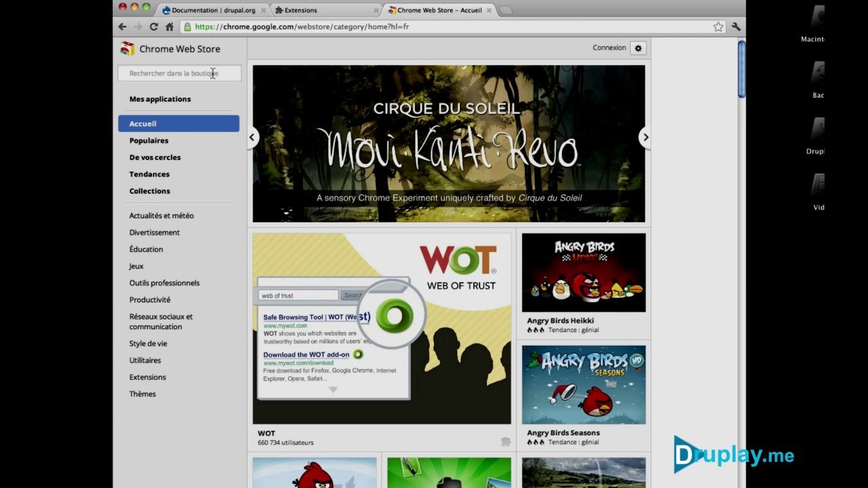
Task: Bookmark page with the star icon
Action: point(718,26)
